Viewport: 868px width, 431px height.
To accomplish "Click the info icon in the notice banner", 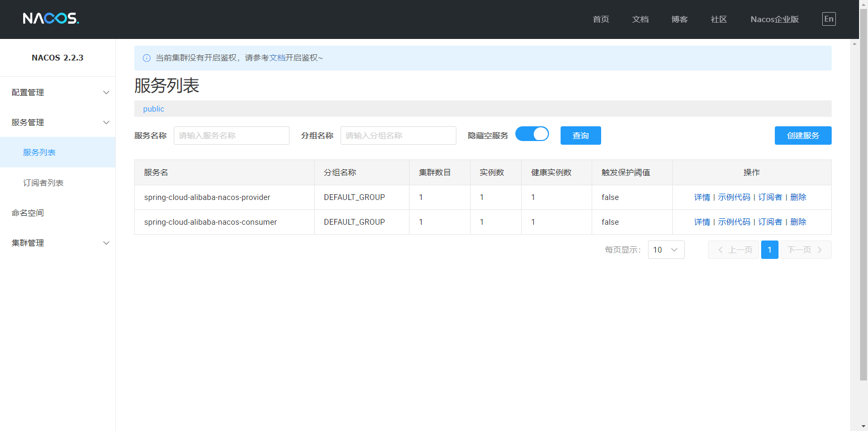I will 146,58.
